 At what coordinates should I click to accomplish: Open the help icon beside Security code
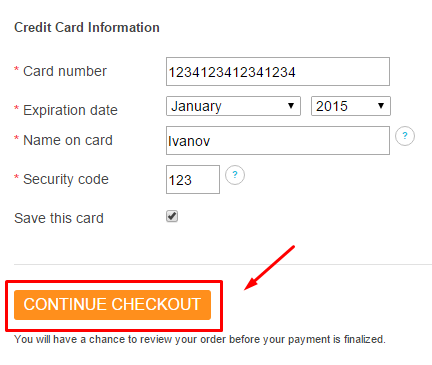235,175
